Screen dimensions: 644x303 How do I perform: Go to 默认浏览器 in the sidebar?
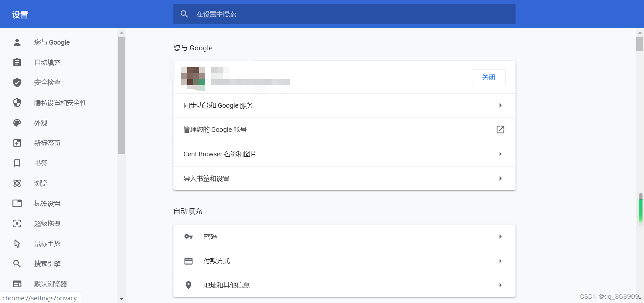click(51, 284)
